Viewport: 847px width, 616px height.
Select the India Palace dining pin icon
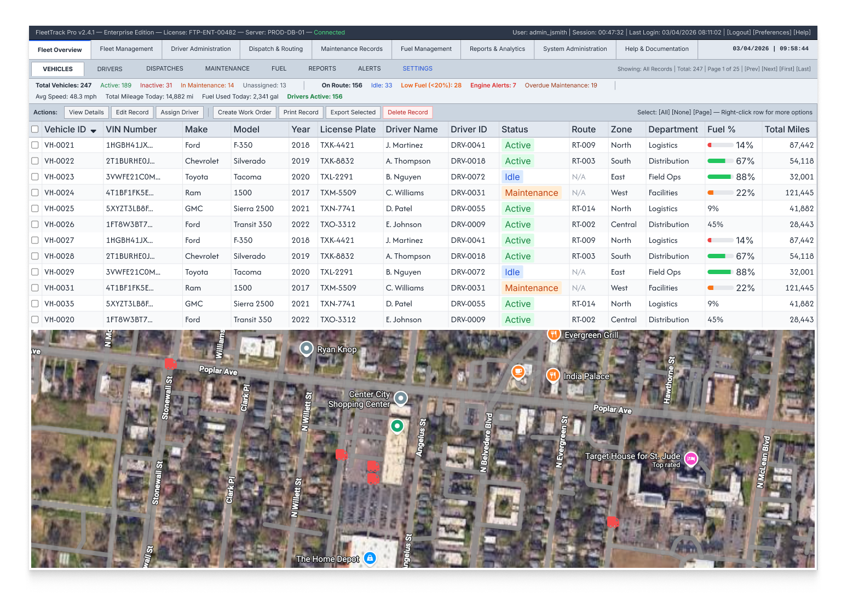pyautogui.click(x=552, y=376)
